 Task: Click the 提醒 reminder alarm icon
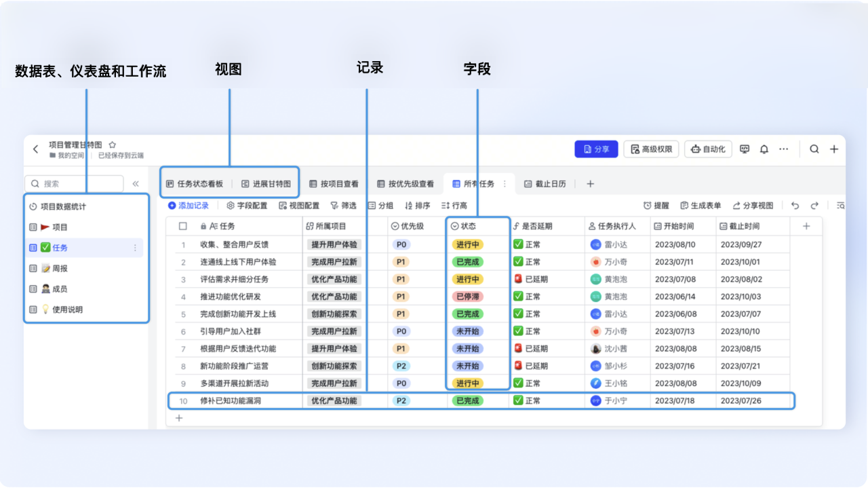tap(648, 204)
